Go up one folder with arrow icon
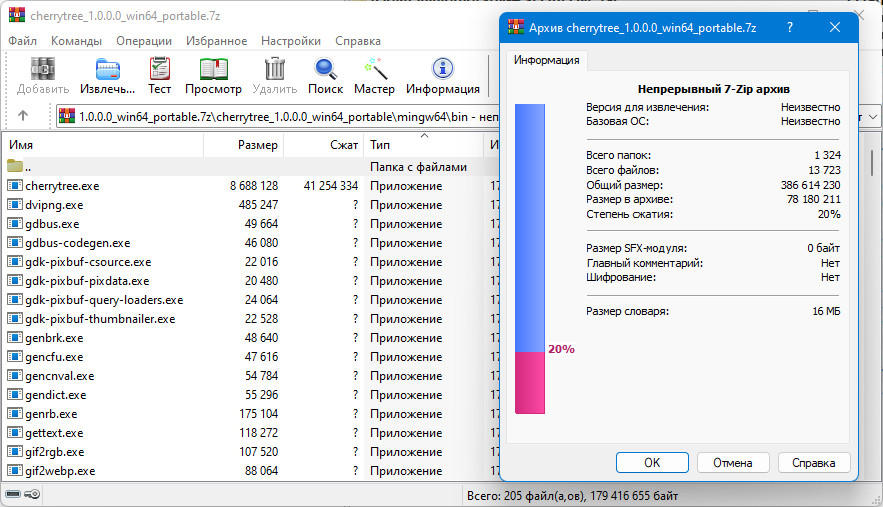Screen dimensions: 883x507 23,116
